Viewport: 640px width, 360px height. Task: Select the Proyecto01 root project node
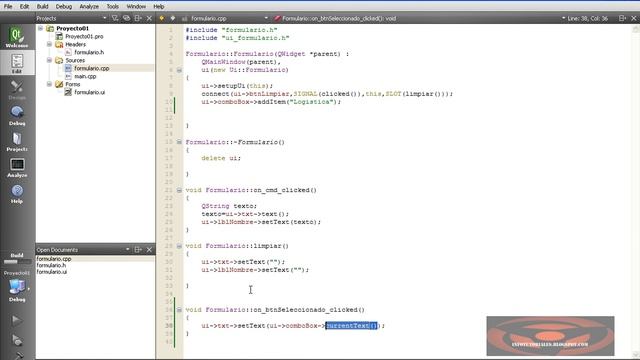coord(72,28)
